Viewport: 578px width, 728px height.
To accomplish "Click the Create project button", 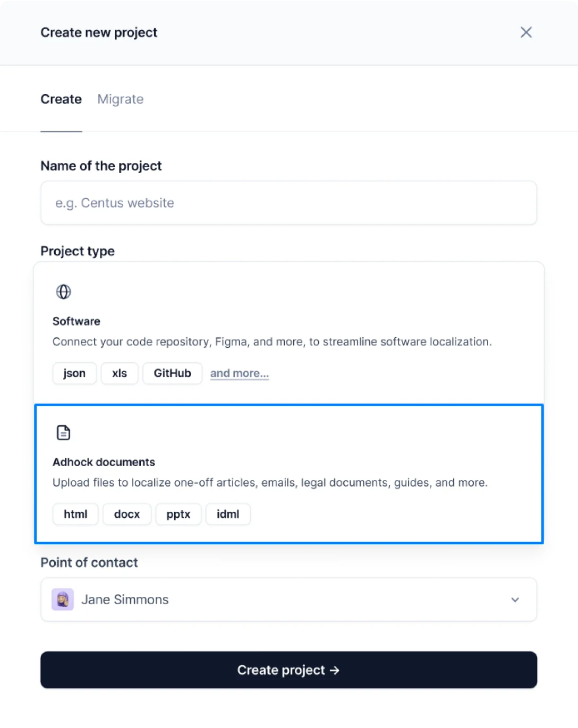I will pyautogui.click(x=288, y=670).
